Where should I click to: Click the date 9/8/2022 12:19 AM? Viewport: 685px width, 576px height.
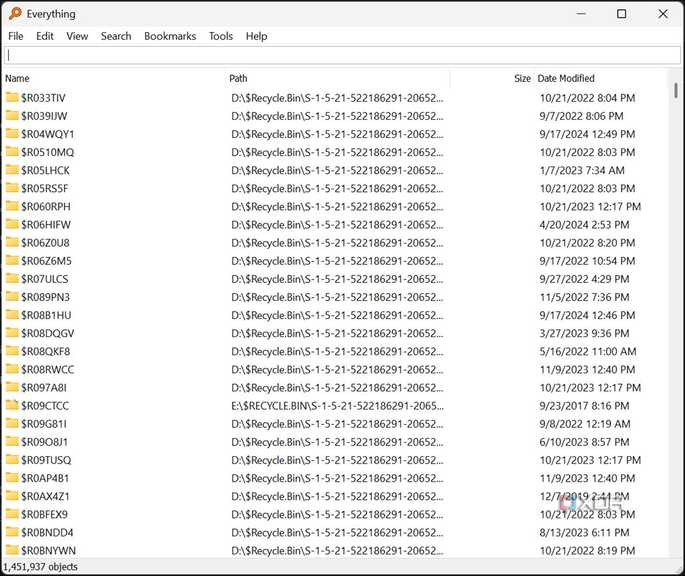click(585, 424)
